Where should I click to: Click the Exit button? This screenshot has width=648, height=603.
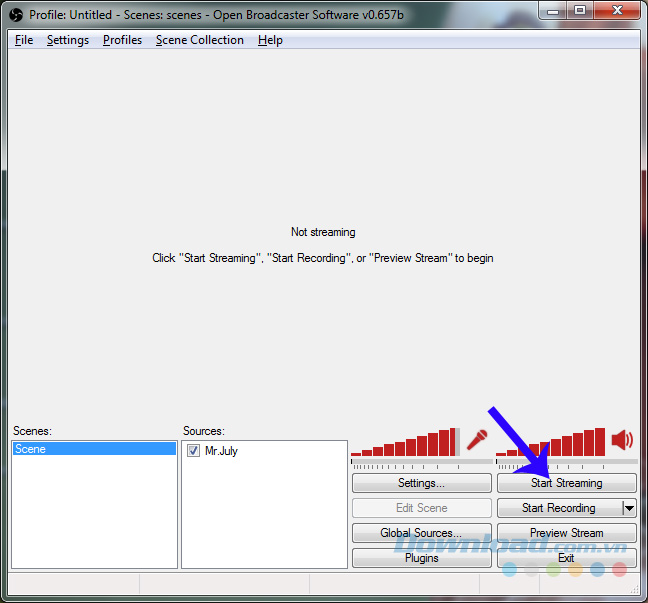(567, 558)
